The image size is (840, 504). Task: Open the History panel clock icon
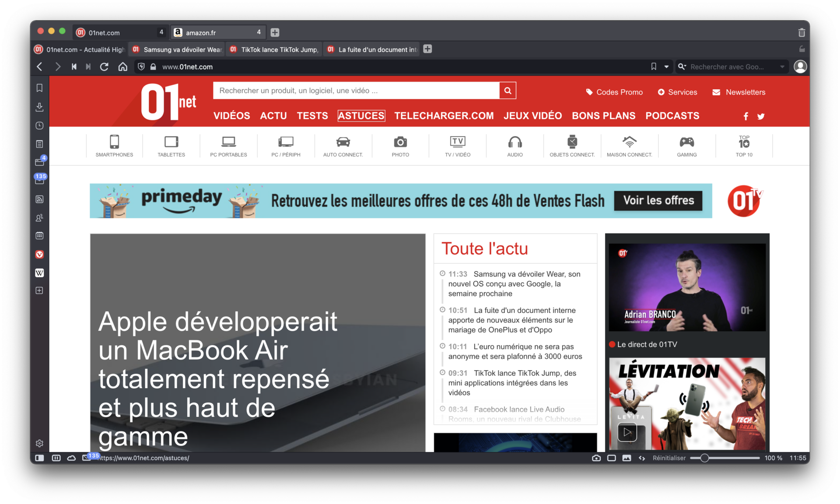(x=39, y=126)
